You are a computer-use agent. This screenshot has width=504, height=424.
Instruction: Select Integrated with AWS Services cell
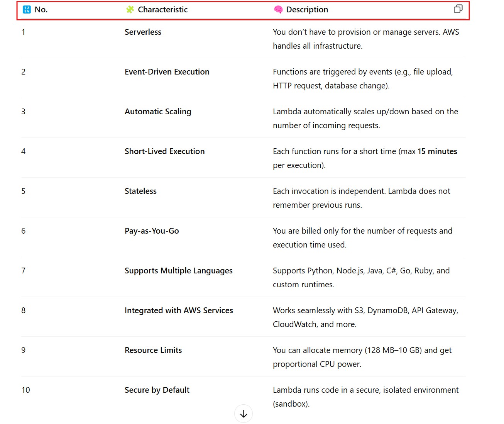[x=179, y=310]
